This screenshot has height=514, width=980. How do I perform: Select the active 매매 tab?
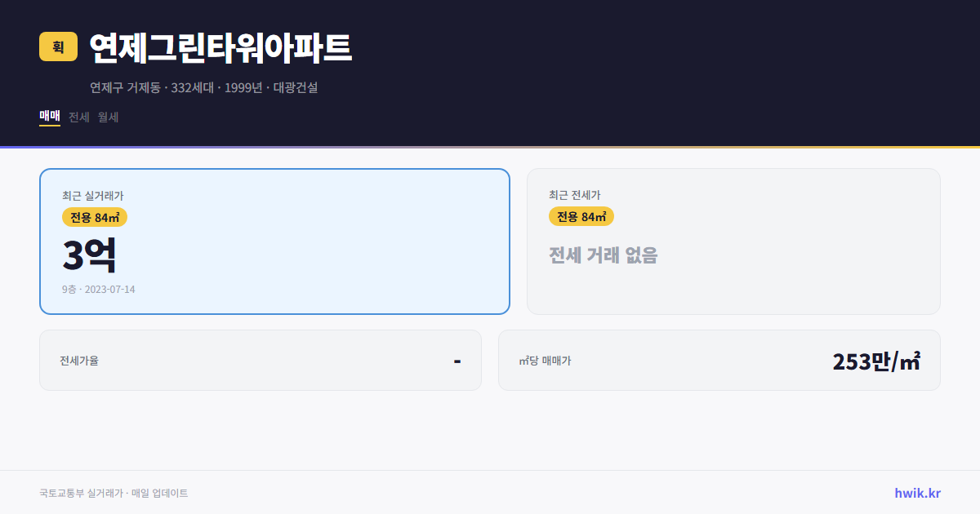pyautogui.click(x=49, y=117)
